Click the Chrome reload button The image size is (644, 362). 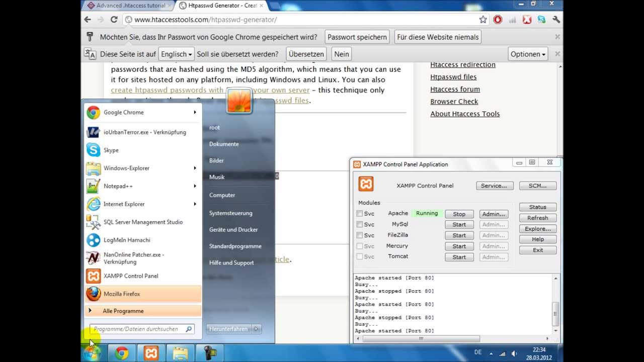(x=114, y=20)
